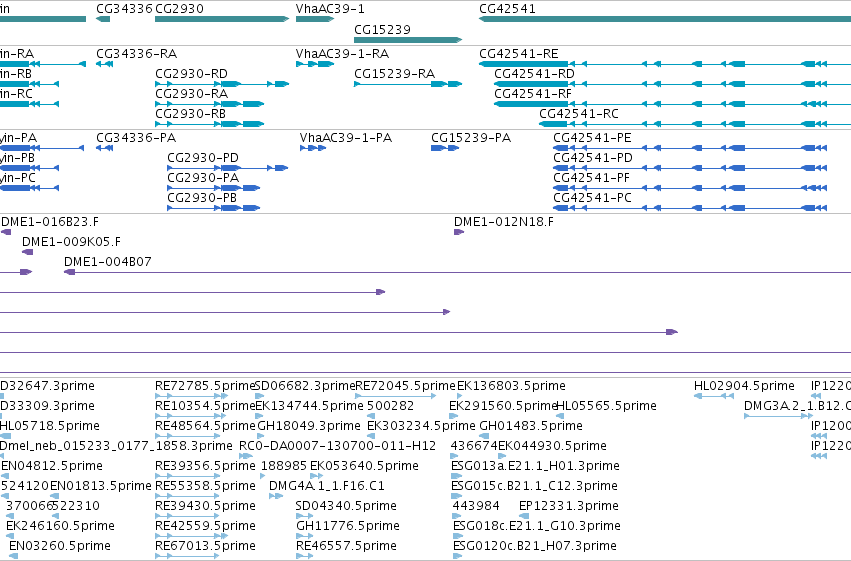Click EST GH01483.5prime
851x561 pixels.
(x=531, y=426)
